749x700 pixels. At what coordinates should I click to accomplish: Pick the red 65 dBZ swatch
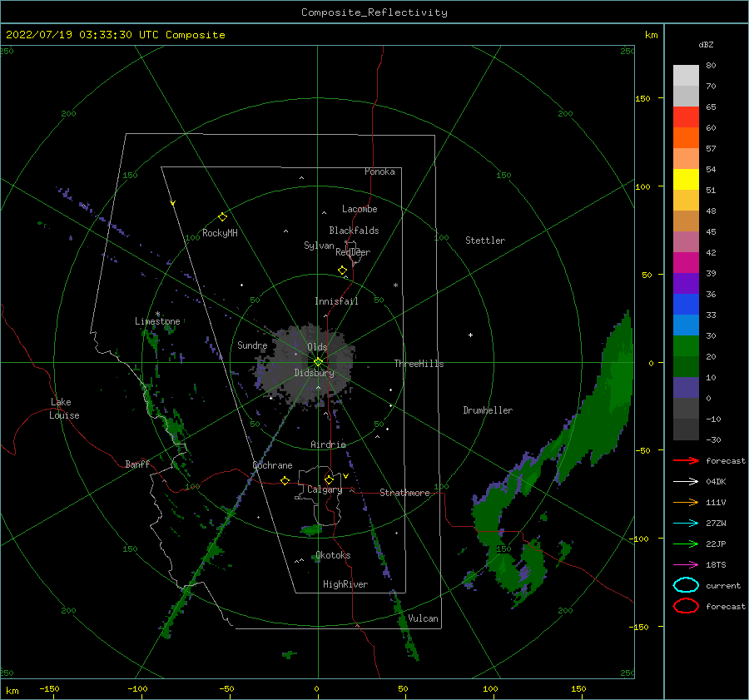click(x=686, y=117)
